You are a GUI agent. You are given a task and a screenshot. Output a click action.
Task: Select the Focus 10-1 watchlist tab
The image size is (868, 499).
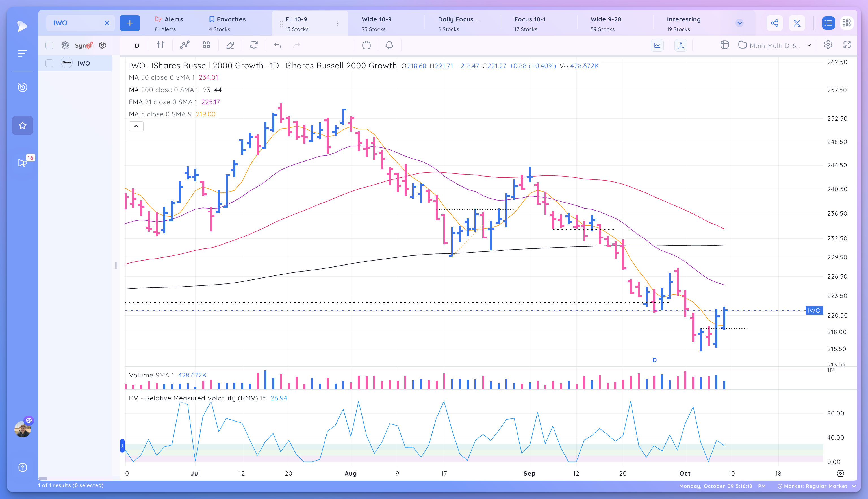tap(530, 24)
